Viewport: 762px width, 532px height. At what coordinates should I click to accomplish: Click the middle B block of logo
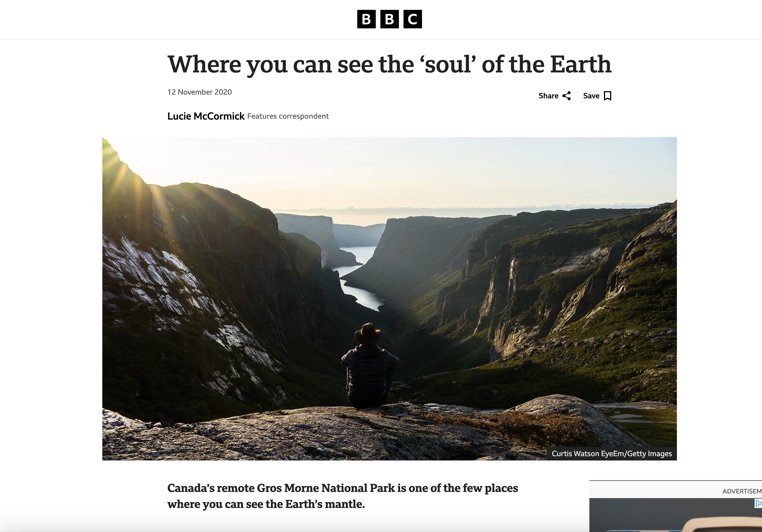(389, 19)
